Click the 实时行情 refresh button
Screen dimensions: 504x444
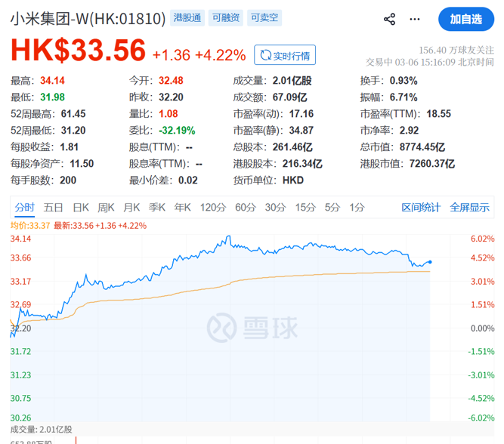click(x=285, y=55)
